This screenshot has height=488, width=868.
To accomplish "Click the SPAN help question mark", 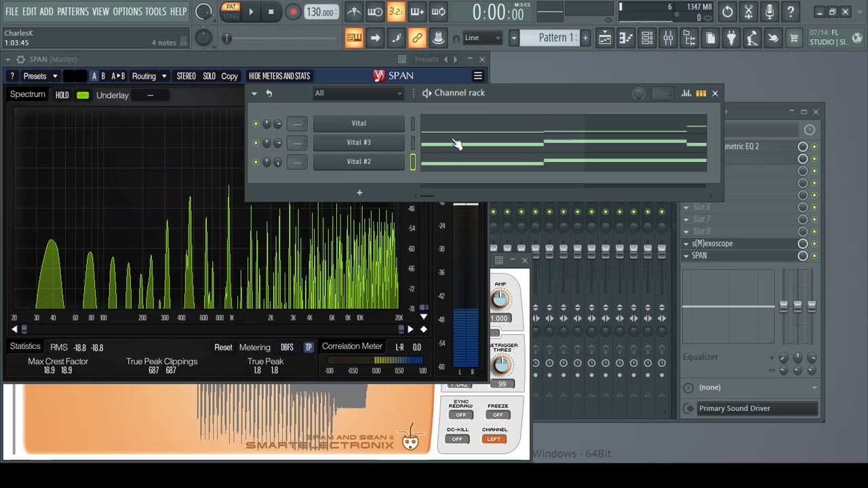I will (12, 76).
